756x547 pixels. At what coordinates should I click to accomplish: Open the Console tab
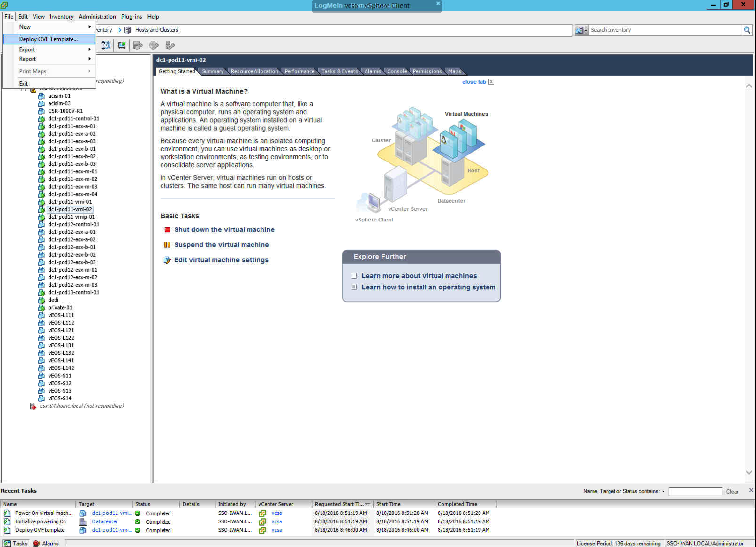pyautogui.click(x=397, y=71)
